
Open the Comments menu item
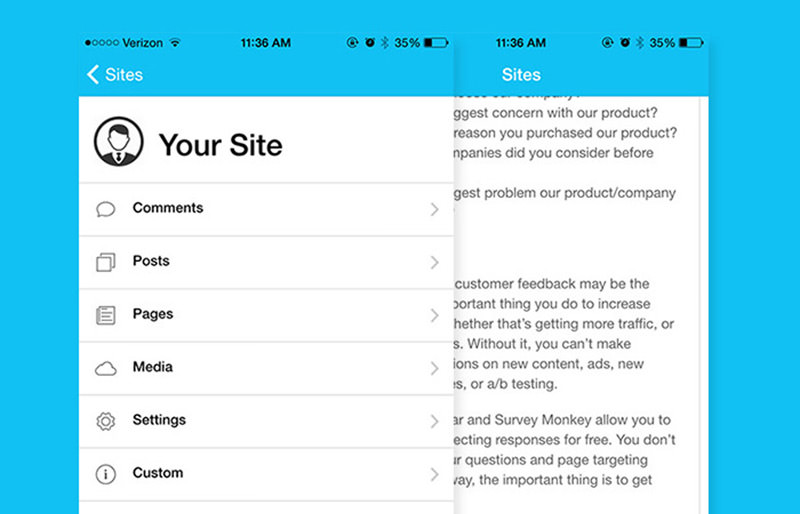(266, 209)
